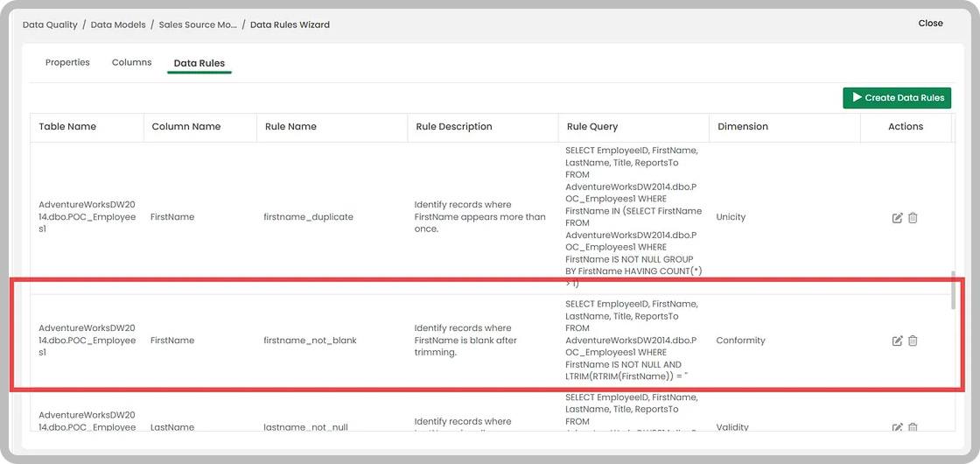This screenshot has height=464, width=980.
Task: Select the firstname_not_blank rule name cell
Action: 311,341
